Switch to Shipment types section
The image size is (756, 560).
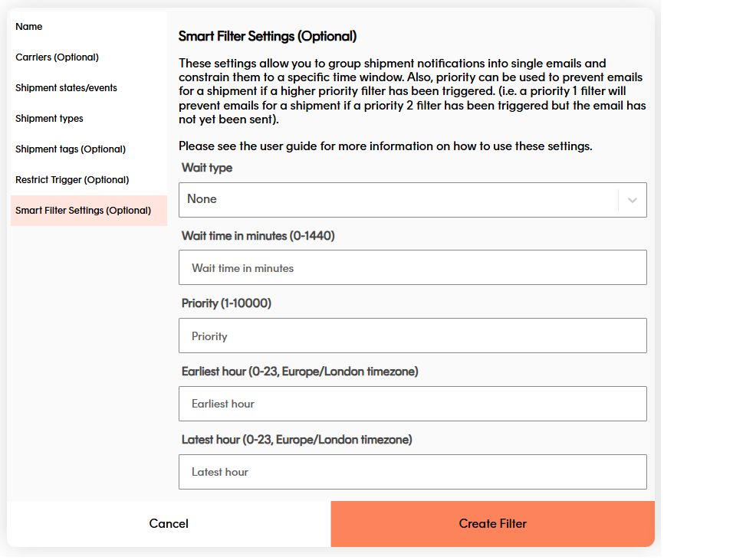[x=49, y=119]
